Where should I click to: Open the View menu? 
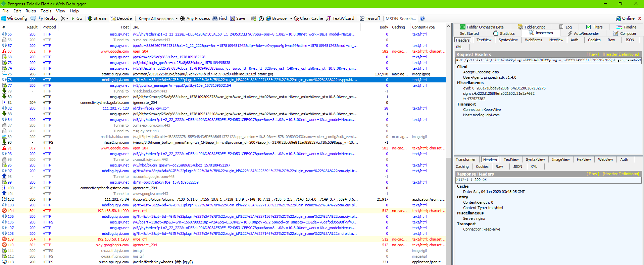60,11
